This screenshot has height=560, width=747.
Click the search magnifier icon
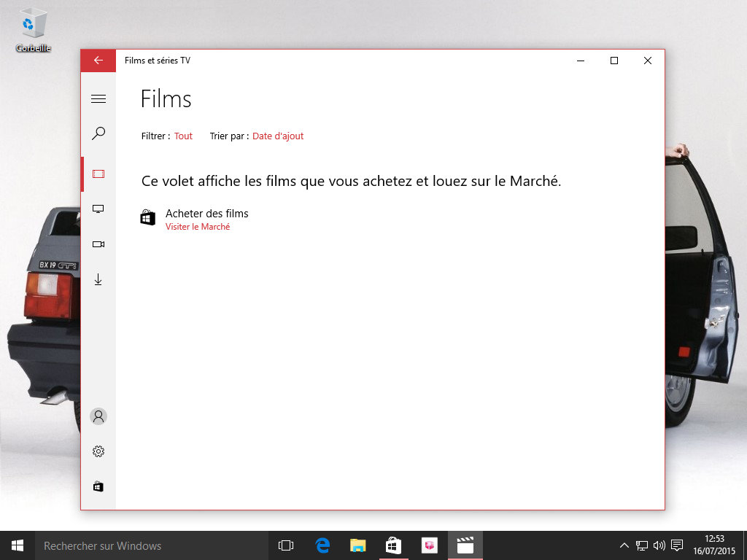(98, 133)
